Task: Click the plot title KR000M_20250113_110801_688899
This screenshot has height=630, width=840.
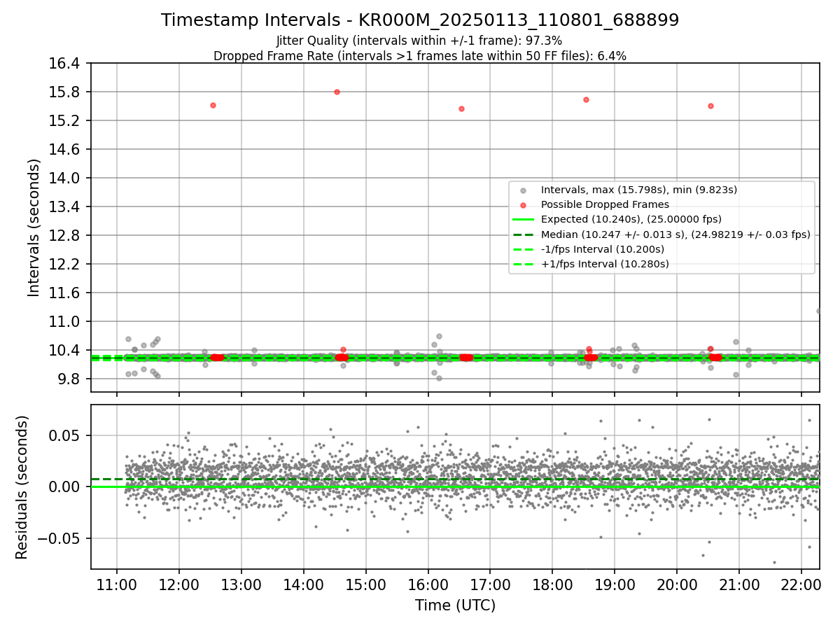Action: [x=420, y=20]
